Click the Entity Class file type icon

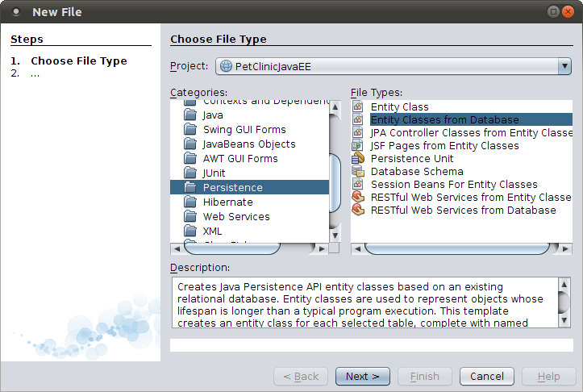[x=358, y=107]
